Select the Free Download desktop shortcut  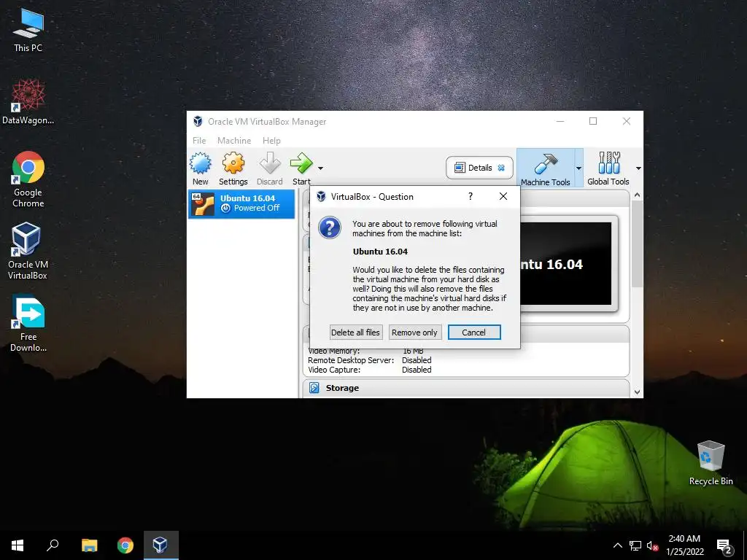[x=28, y=324]
